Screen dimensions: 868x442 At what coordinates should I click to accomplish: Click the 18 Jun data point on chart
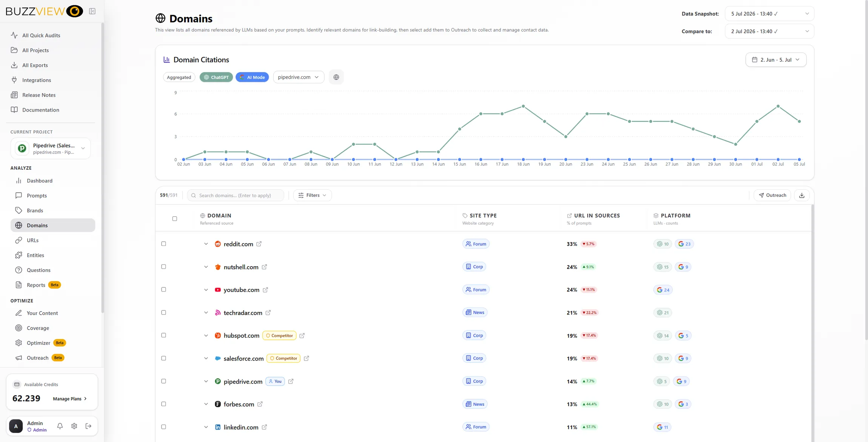523,106
